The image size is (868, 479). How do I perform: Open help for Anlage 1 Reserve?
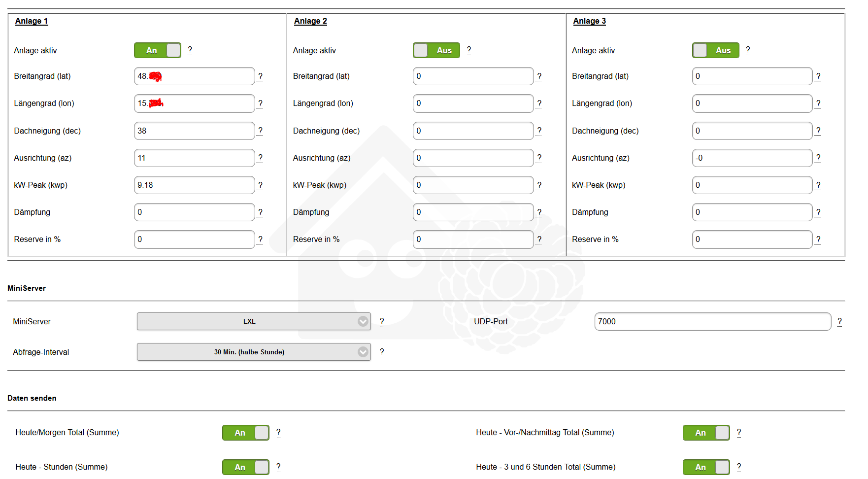pos(260,239)
